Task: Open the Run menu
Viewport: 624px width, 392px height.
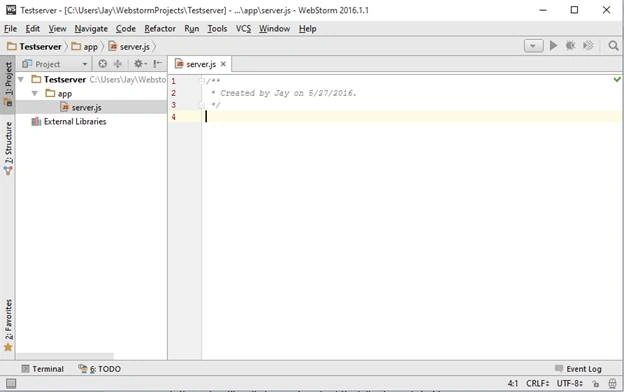Action: pos(191,29)
